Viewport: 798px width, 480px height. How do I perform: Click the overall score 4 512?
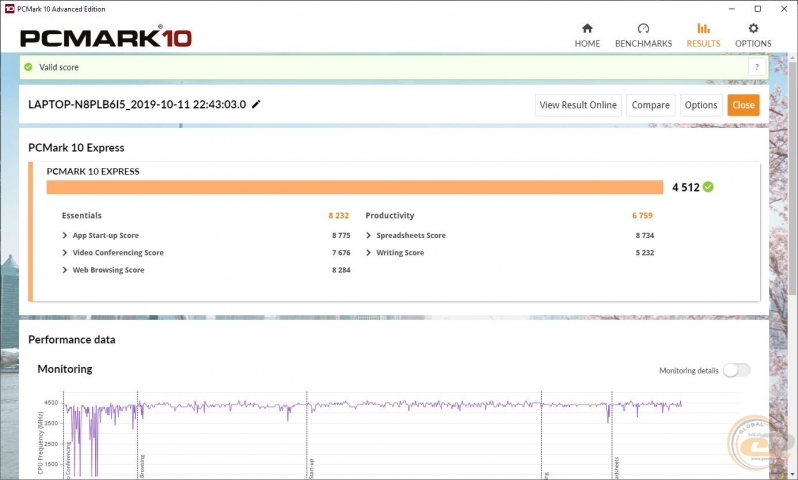coord(686,187)
